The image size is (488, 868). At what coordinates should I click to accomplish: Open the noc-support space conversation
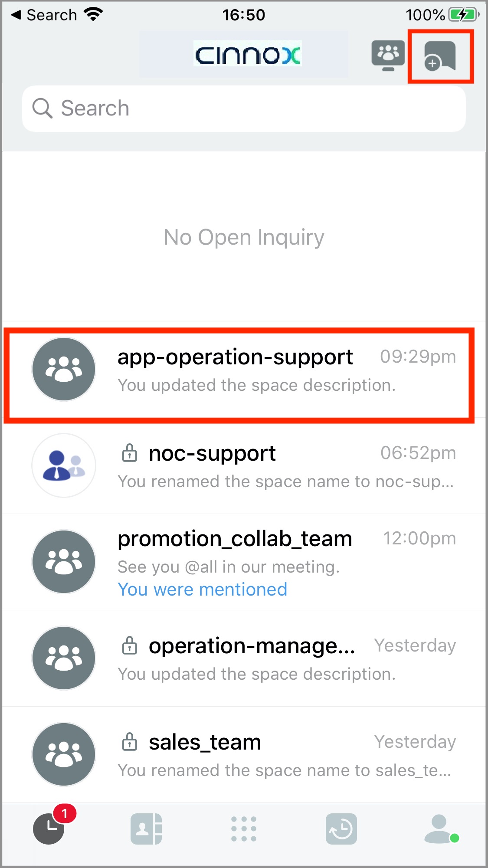click(x=244, y=466)
